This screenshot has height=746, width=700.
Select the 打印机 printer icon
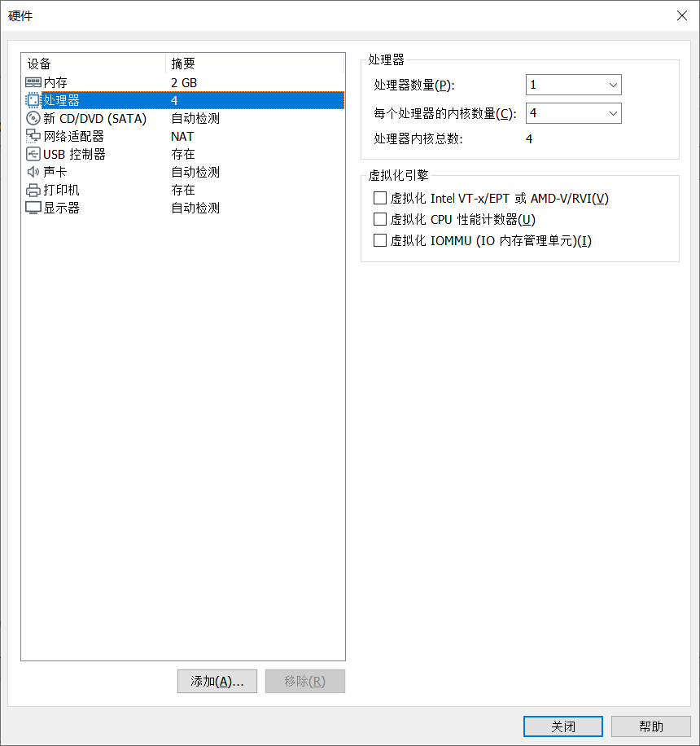click(33, 190)
